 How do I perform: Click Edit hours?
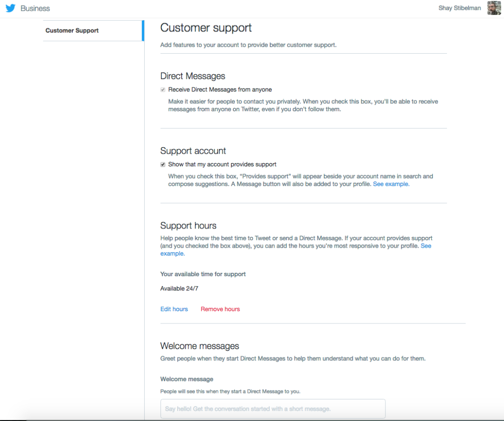click(174, 309)
